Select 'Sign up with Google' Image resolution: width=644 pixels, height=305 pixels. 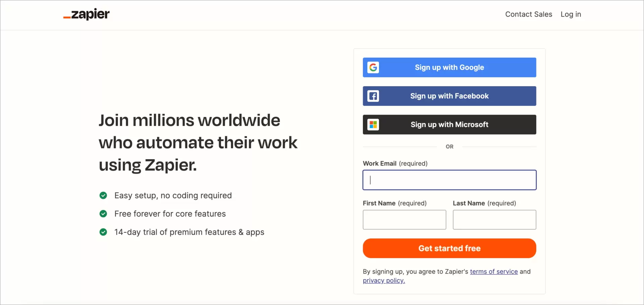pyautogui.click(x=449, y=67)
